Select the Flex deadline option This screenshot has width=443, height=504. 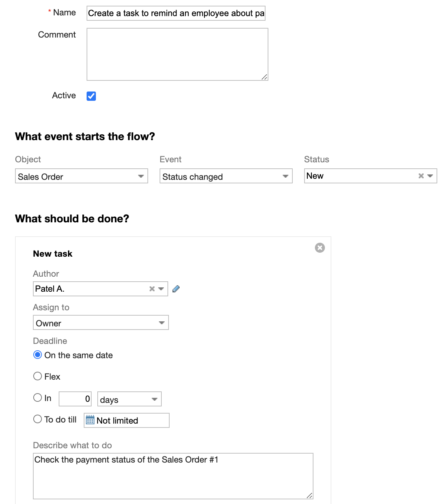click(x=38, y=376)
